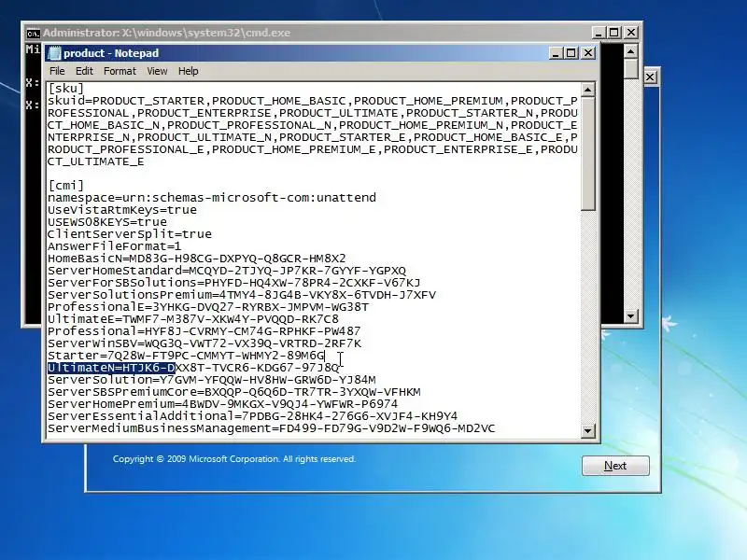
Task: Click cmd window scrollbar down arrow
Action: tap(631, 315)
